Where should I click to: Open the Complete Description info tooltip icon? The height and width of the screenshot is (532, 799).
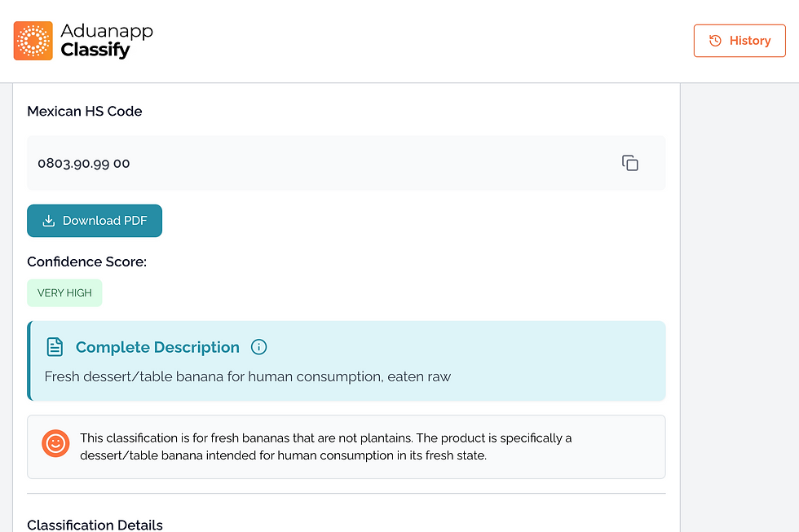pos(259,347)
